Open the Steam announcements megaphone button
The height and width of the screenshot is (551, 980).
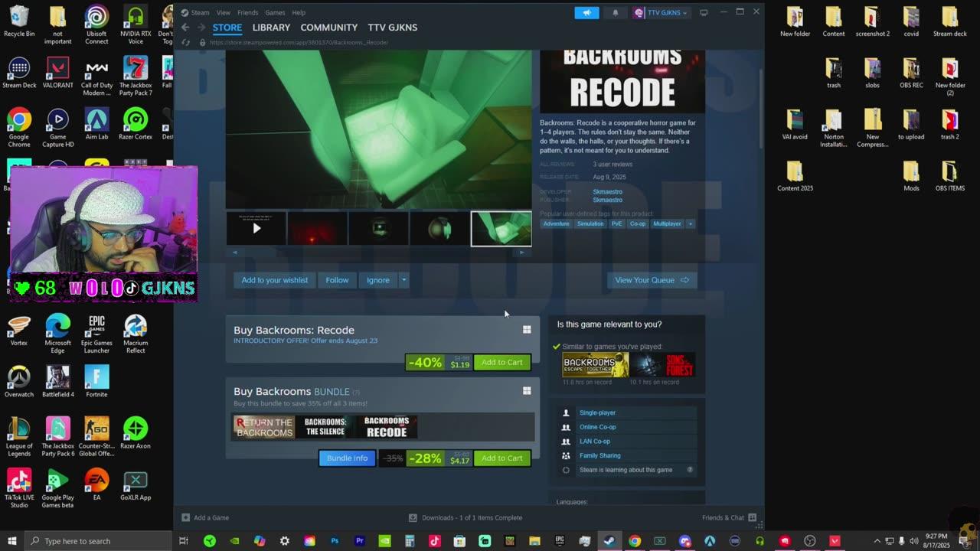(x=587, y=13)
